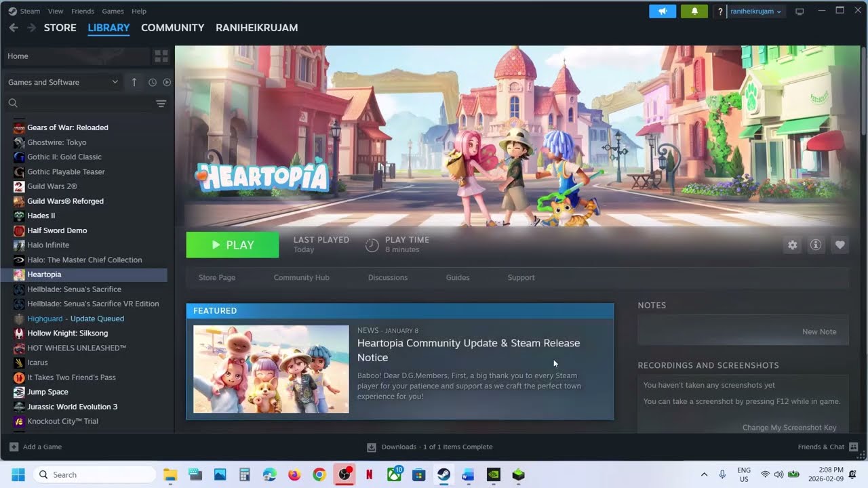868x488 pixels.
Task: Go to the LIBRARY tab
Action: tap(108, 28)
